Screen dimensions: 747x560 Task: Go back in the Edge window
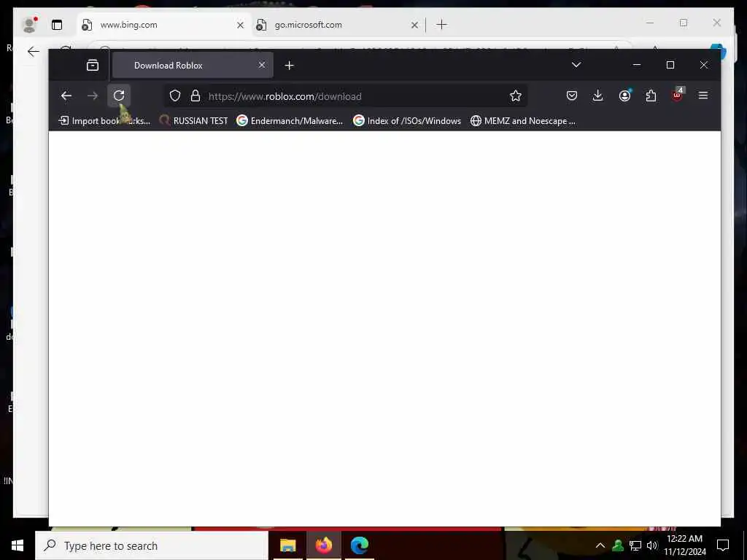pos(34,52)
